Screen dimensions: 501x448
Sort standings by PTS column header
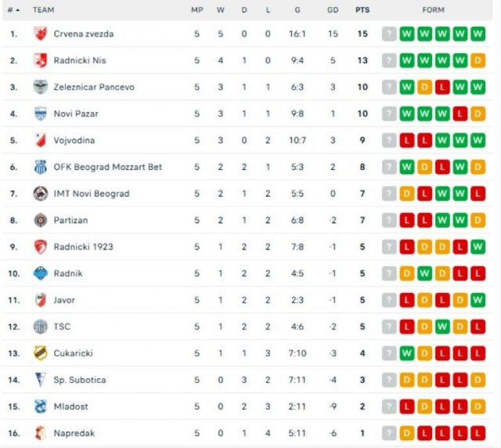point(362,10)
